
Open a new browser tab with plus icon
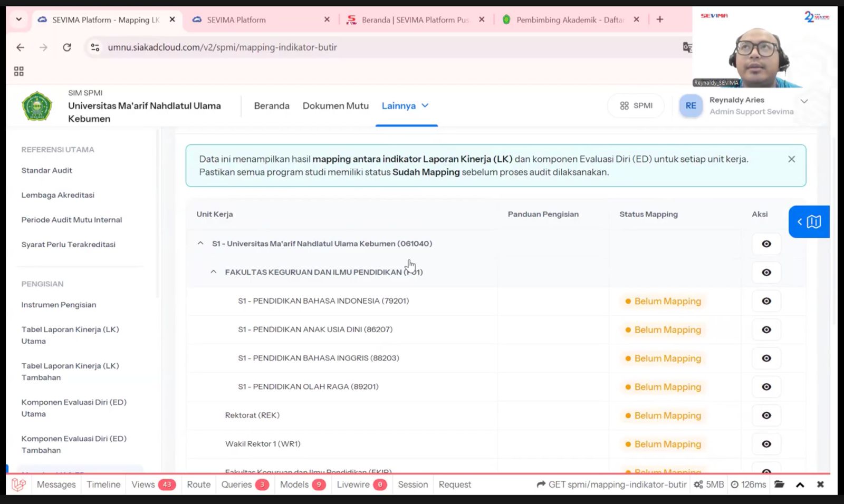coord(660,20)
